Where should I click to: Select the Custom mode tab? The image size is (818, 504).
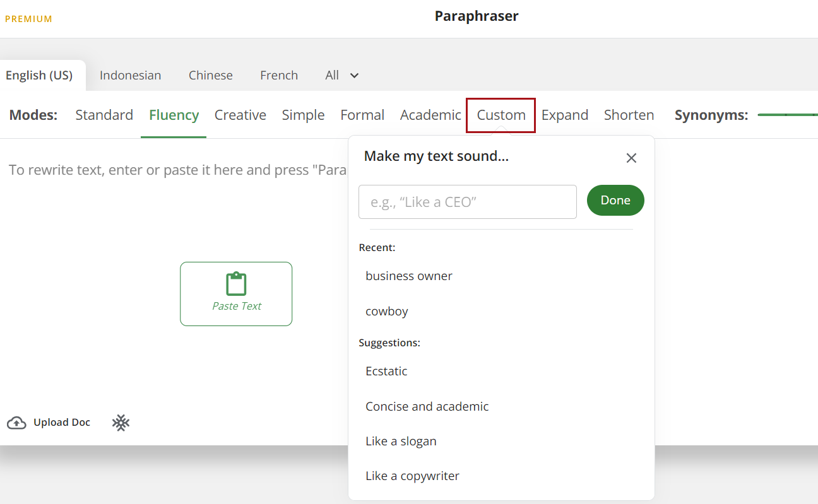(501, 115)
